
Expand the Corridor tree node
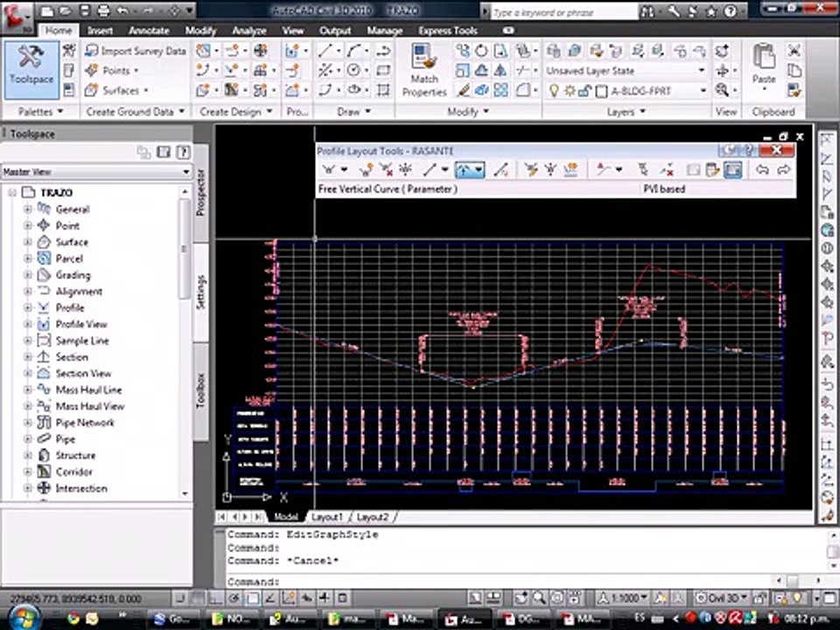click(28, 472)
